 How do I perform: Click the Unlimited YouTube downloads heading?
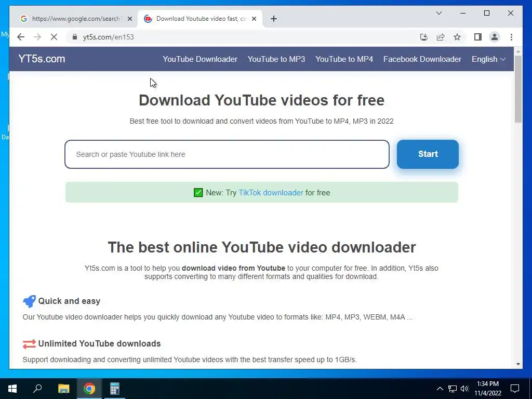[x=99, y=343]
